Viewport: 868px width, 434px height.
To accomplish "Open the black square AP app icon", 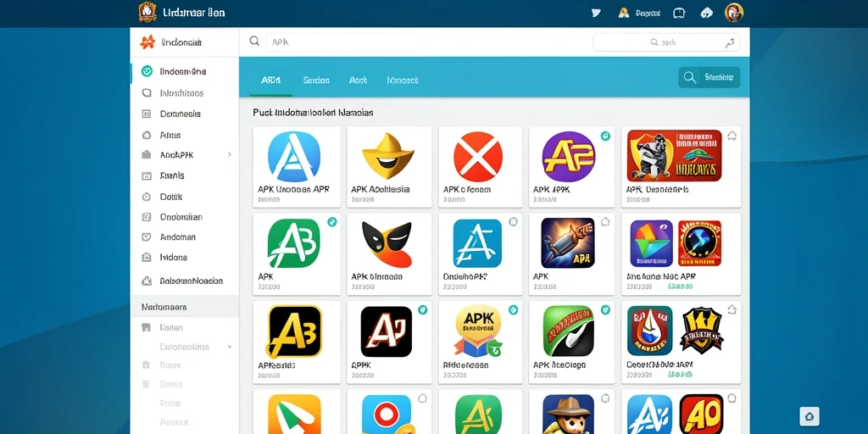I will [x=387, y=331].
